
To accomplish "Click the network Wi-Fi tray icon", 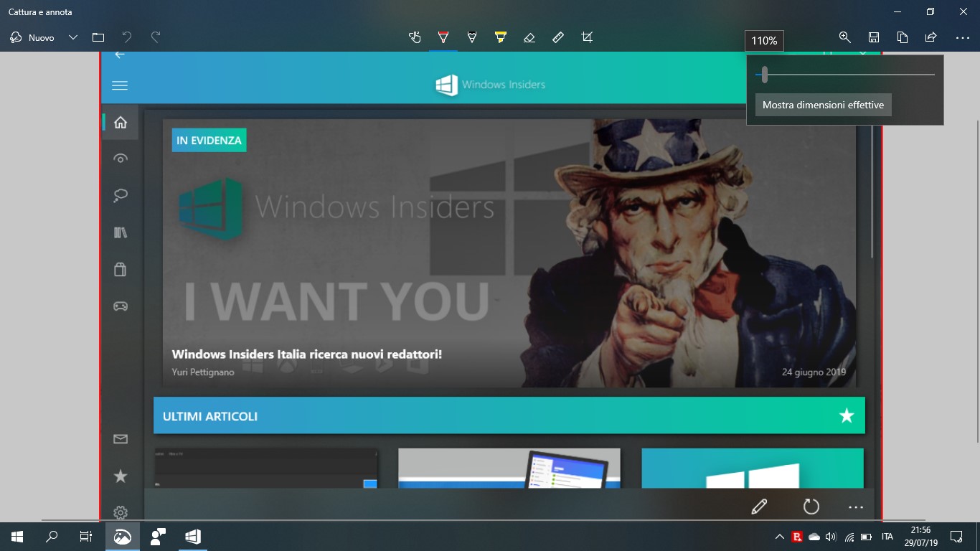I will pyautogui.click(x=849, y=537).
